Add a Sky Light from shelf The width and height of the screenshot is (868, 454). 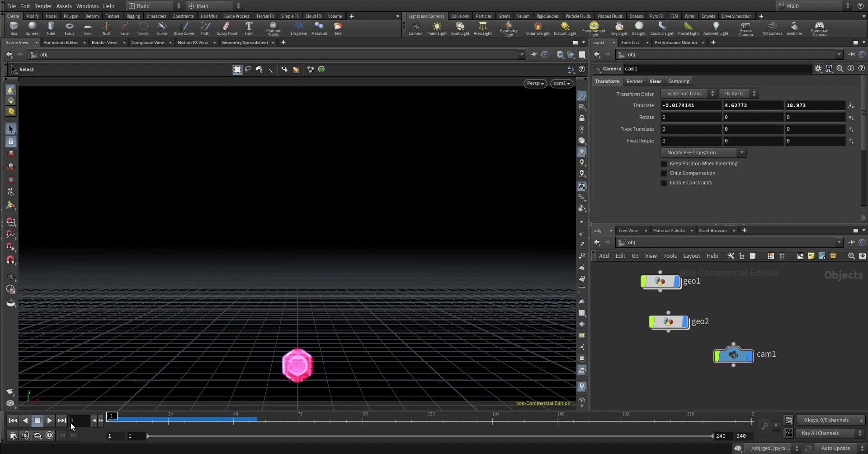(619, 28)
